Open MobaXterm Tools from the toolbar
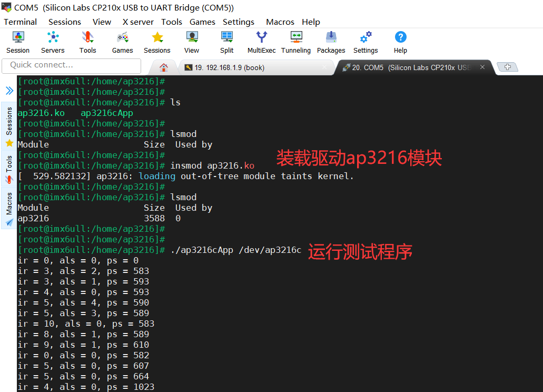The height and width of the screenshot is (392, 543). click(87, 42)
